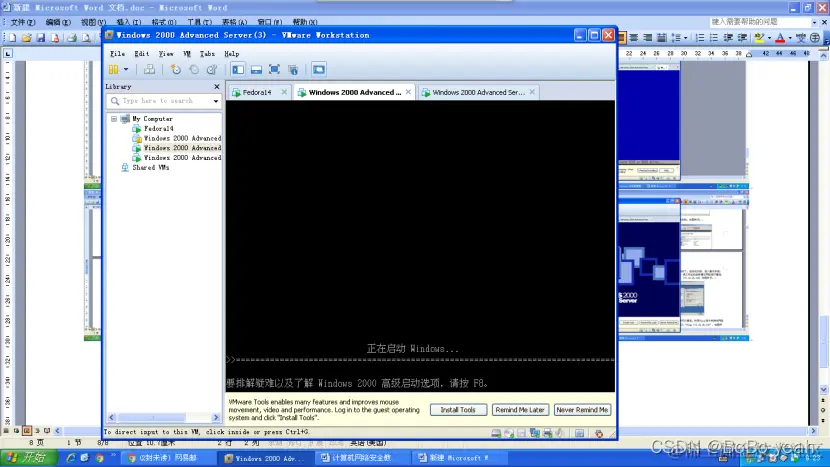The height and width of the screenshot is (467, 830).
Task: Click Word's help question input box
Action: (760, 22)
